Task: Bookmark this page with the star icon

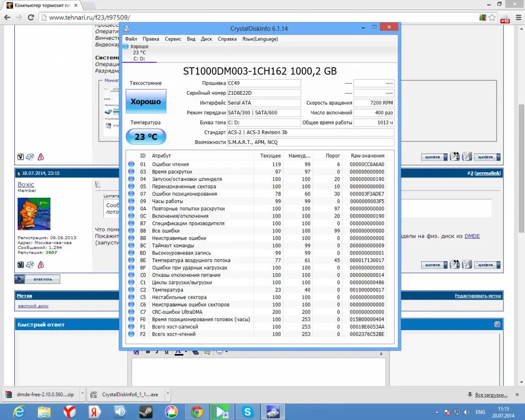Action: pyautogui.click(x=492, y=17)
